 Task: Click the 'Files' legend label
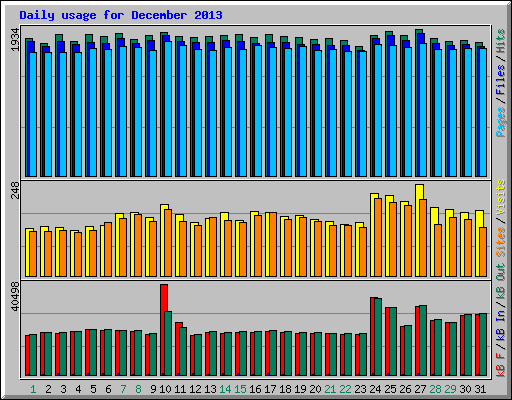click(x=501, y=80)
